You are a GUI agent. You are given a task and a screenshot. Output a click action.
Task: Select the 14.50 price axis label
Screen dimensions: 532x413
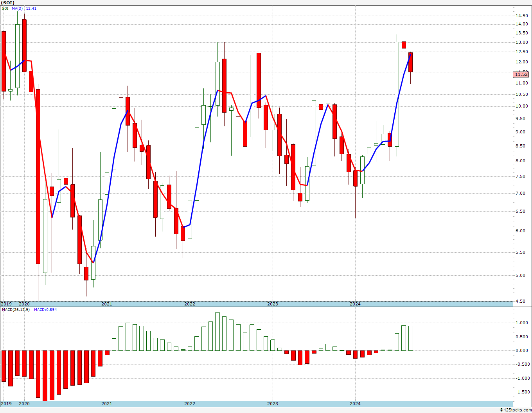pos(521,16)
